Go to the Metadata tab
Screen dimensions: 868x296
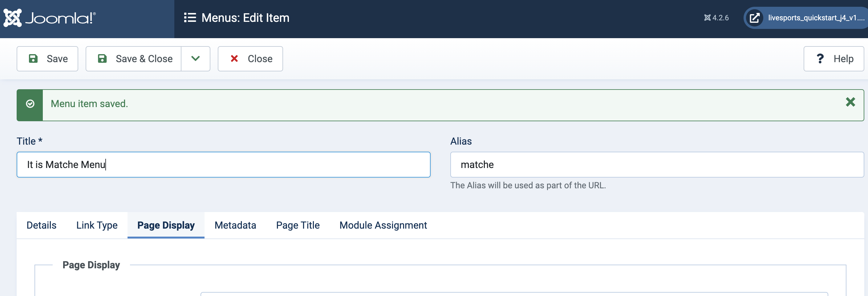235,225
